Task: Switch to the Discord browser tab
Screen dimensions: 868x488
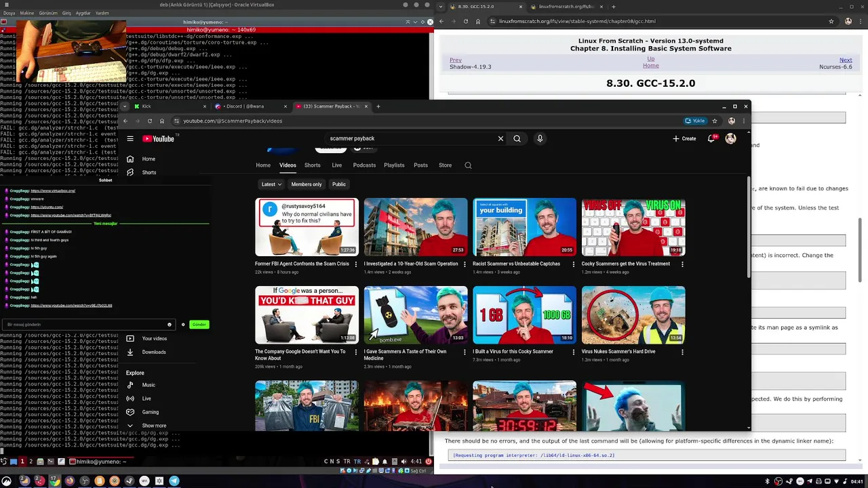Action: tap(250, 106)
